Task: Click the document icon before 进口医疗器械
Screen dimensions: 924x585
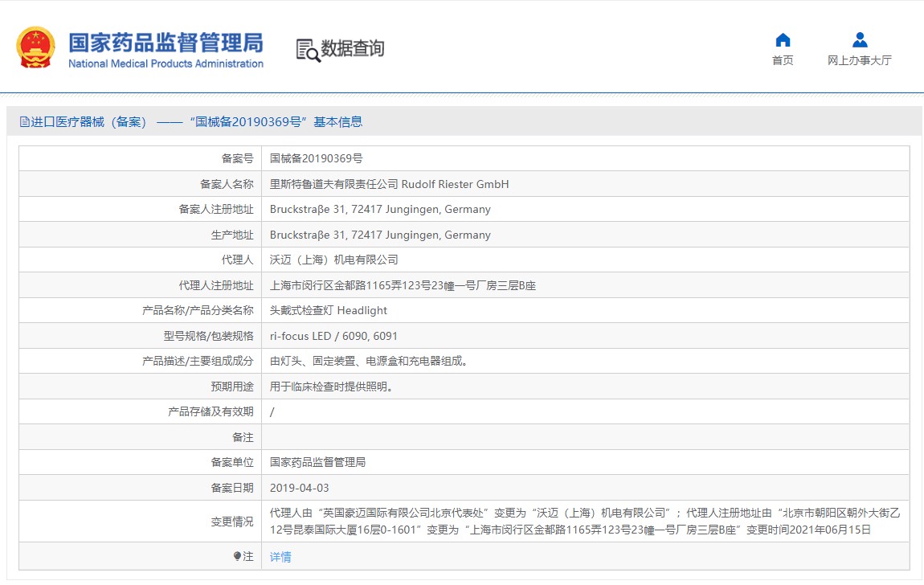Action: pyautogui.click(x=24, y=122)
